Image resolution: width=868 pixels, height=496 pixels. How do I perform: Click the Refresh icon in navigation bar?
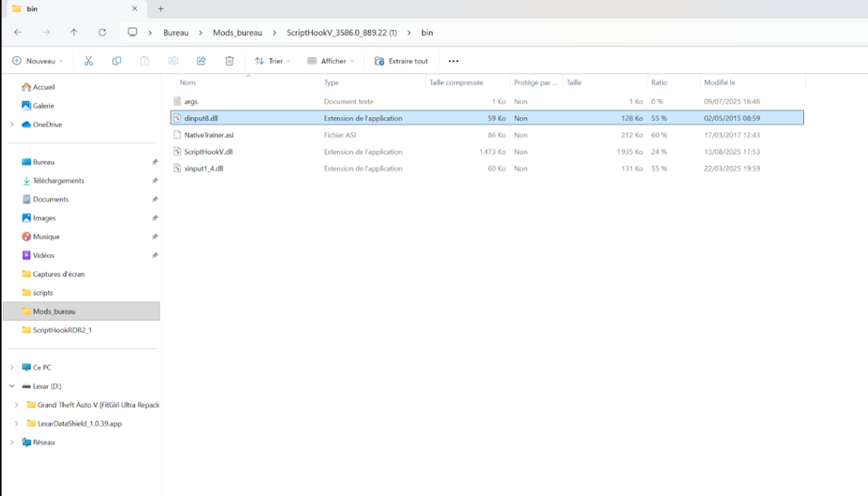[103, 32]
